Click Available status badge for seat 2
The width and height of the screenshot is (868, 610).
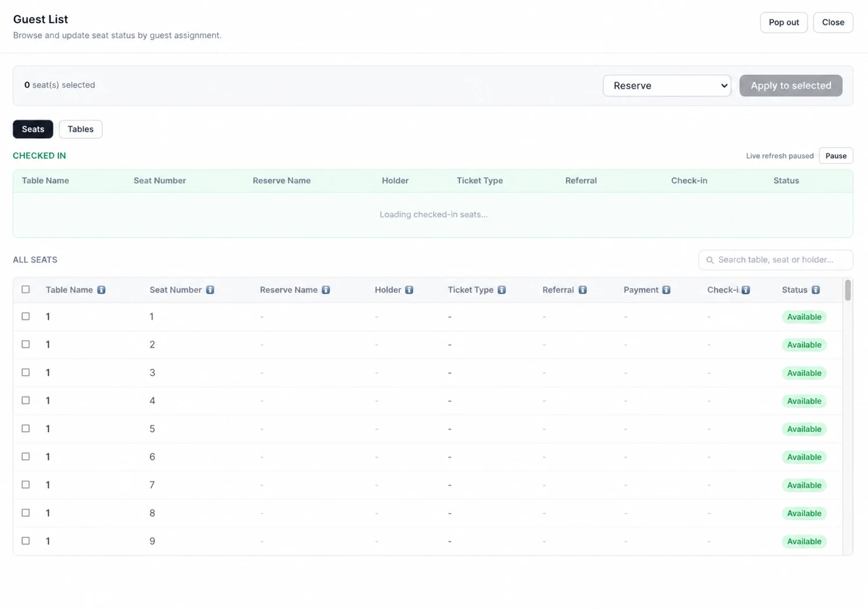tap(804, 345)
